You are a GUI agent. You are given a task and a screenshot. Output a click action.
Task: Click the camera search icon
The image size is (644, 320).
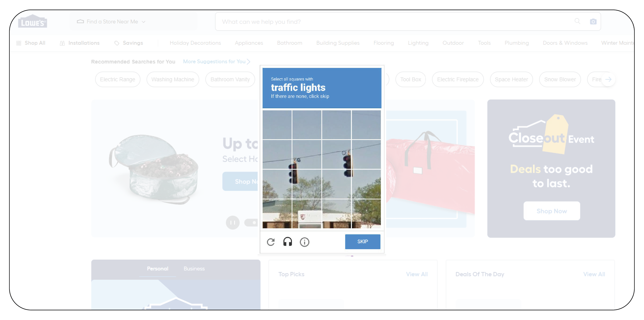click(x=591, y=21)
